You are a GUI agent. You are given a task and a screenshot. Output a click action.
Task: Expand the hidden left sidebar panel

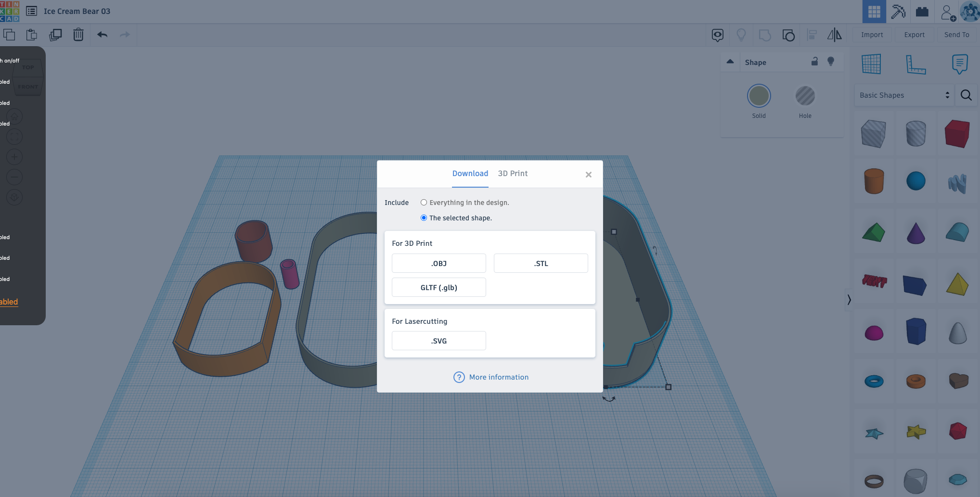point(849,300)
